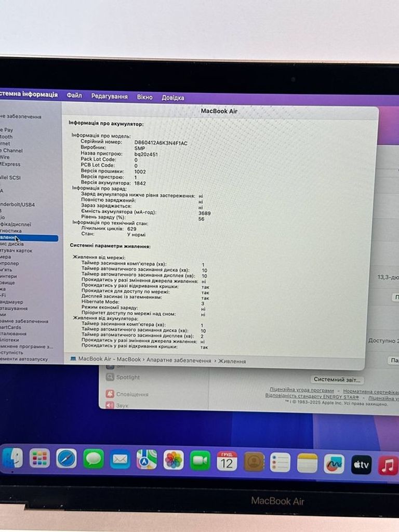This screenshot has width=399, height=532.
Task: Open Calendar showing 12 in Dock
Action: [x=227, y=461]
